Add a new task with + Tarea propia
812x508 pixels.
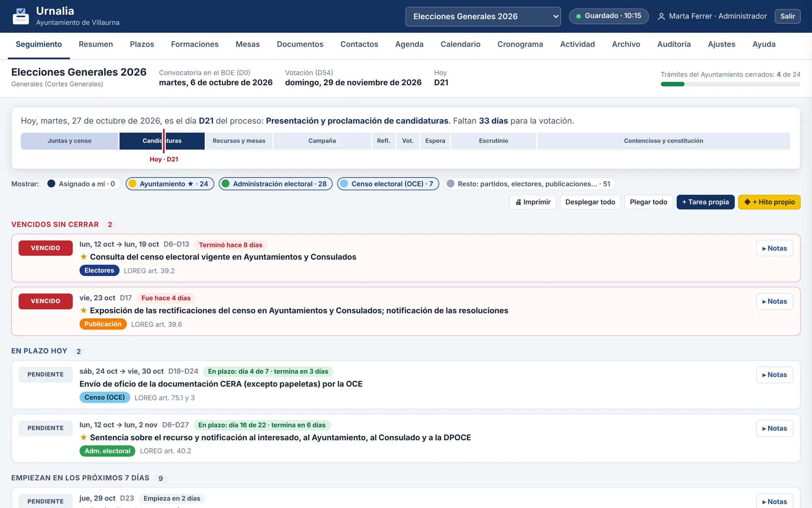[705, 202]
